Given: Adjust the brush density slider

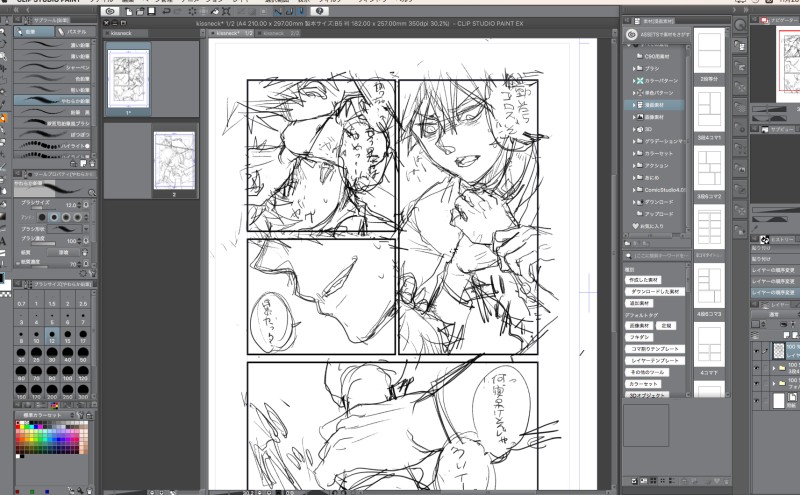Looking at the screenshot, I should pyautogui.click(x=46, y=244).
